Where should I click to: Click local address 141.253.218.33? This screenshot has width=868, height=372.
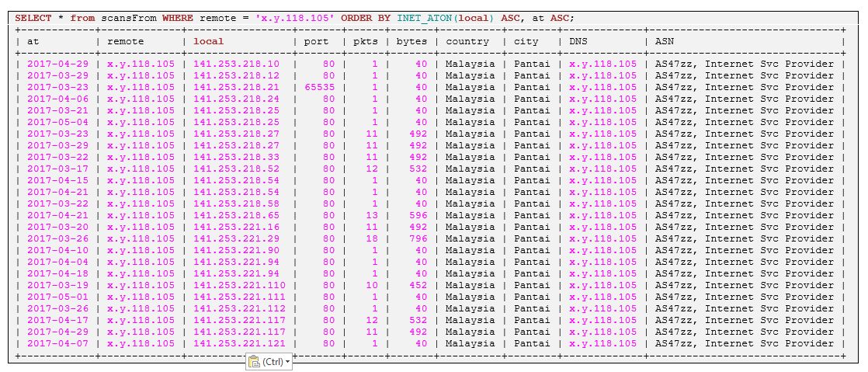[x=236, y=157]
